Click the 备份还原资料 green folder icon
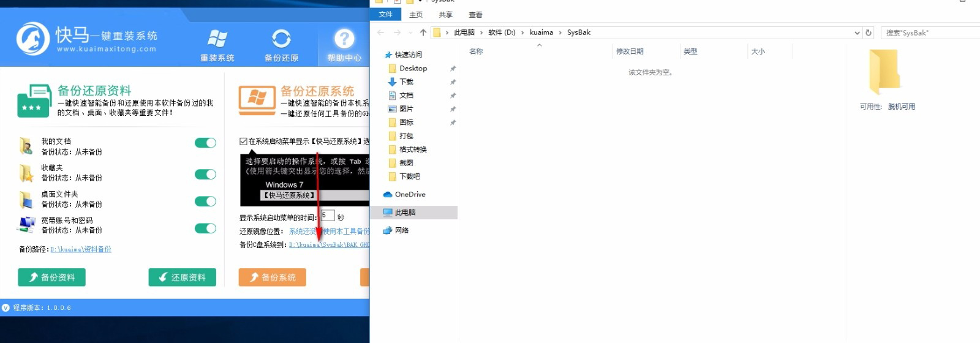 [x=34, y=100]
